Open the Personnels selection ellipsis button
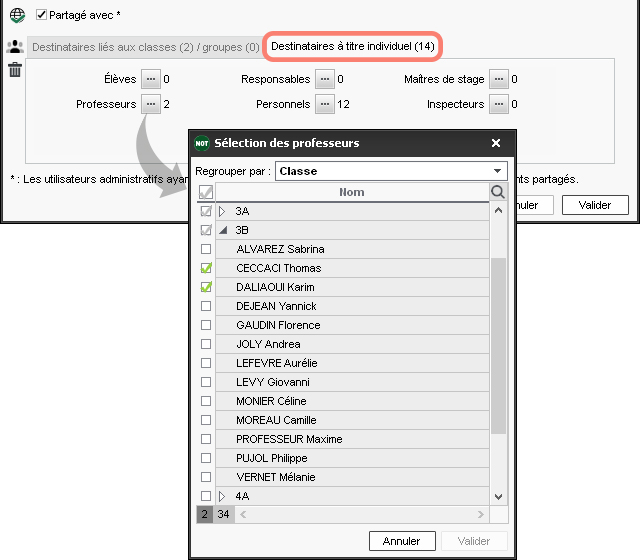Viewport: 640px width, 560px height. tap(325, 104)
